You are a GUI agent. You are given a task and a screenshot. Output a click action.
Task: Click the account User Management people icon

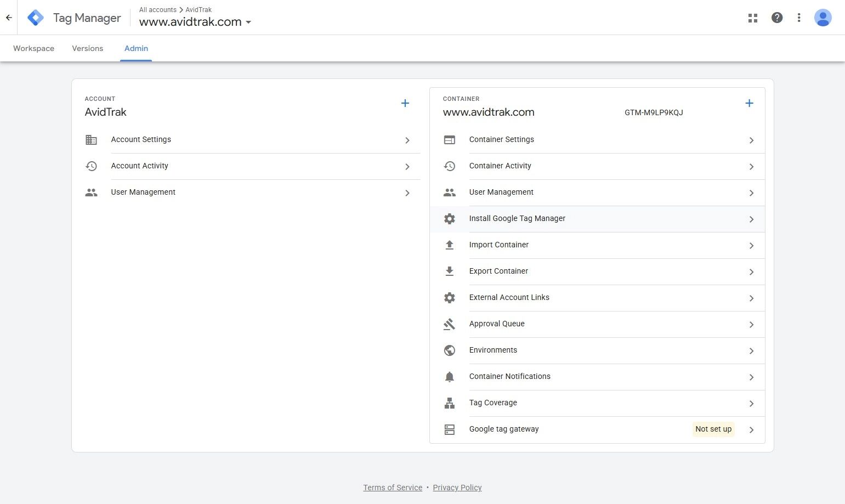point(92,192)
